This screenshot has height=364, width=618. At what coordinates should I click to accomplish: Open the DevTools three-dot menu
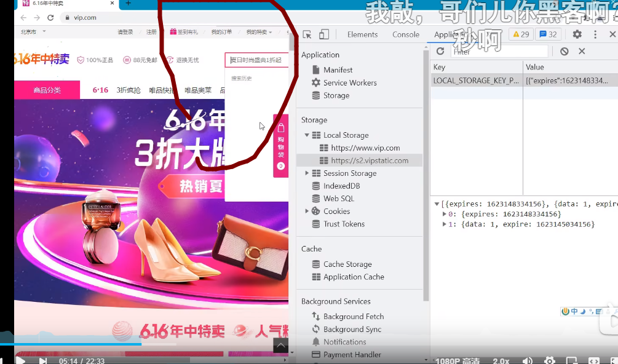(x=595, y=34)
